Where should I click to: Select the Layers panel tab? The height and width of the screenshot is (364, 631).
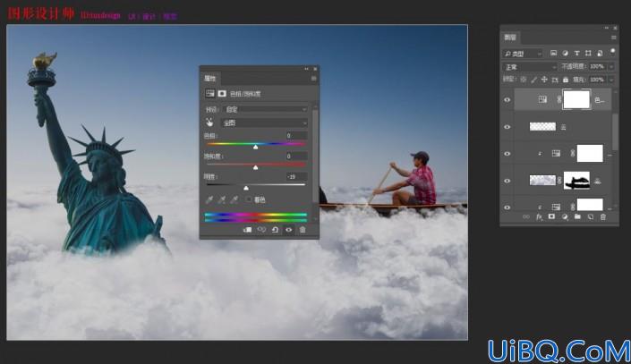point(510,38)
